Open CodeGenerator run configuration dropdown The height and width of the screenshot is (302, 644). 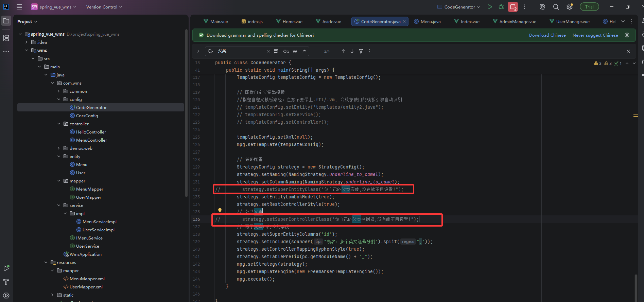(x=458, y=7)
